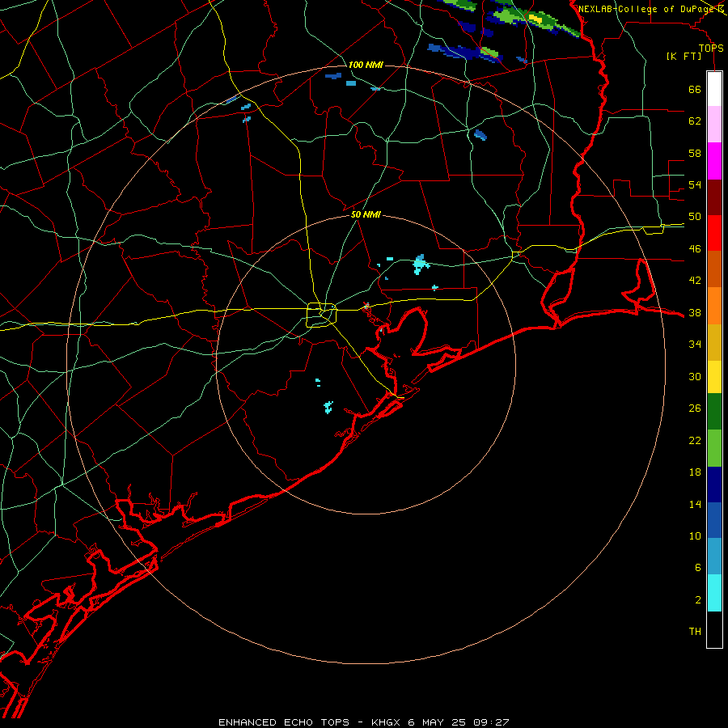
Task: Click the 22 legend value
Action: [695, 440]
